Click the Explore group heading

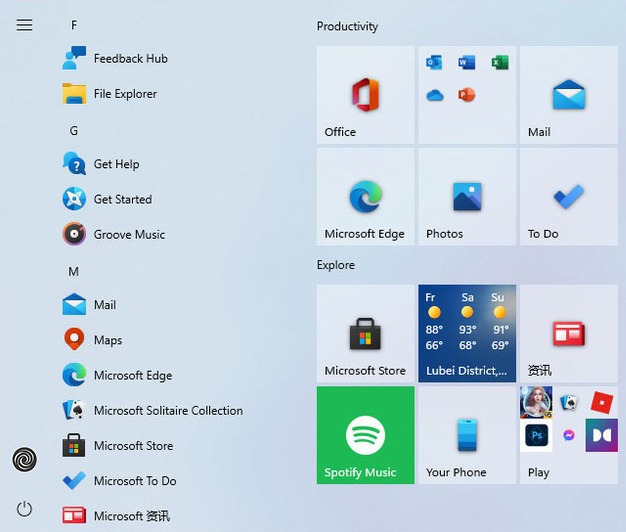click(336, 265)
